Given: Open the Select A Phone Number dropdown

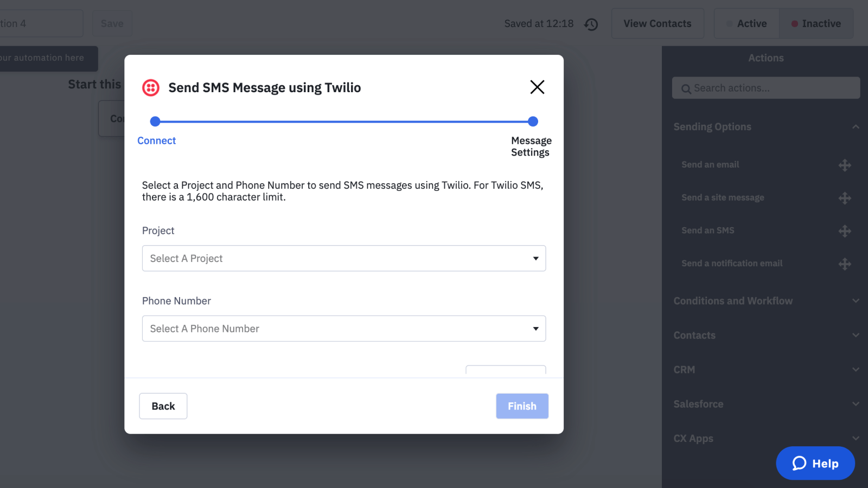Looking at the screenshot, I should 343,329.
